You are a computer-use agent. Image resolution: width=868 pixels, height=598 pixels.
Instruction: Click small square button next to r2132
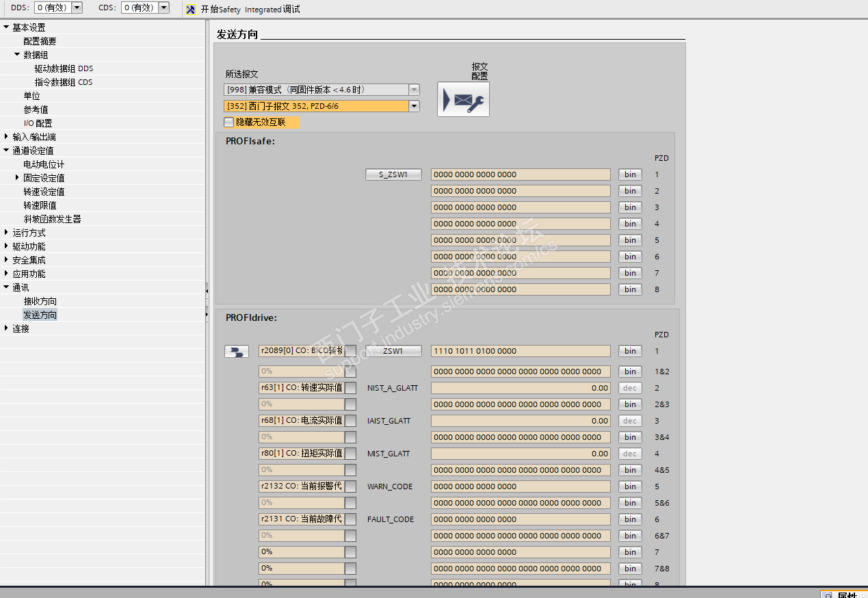coord(350,486)
